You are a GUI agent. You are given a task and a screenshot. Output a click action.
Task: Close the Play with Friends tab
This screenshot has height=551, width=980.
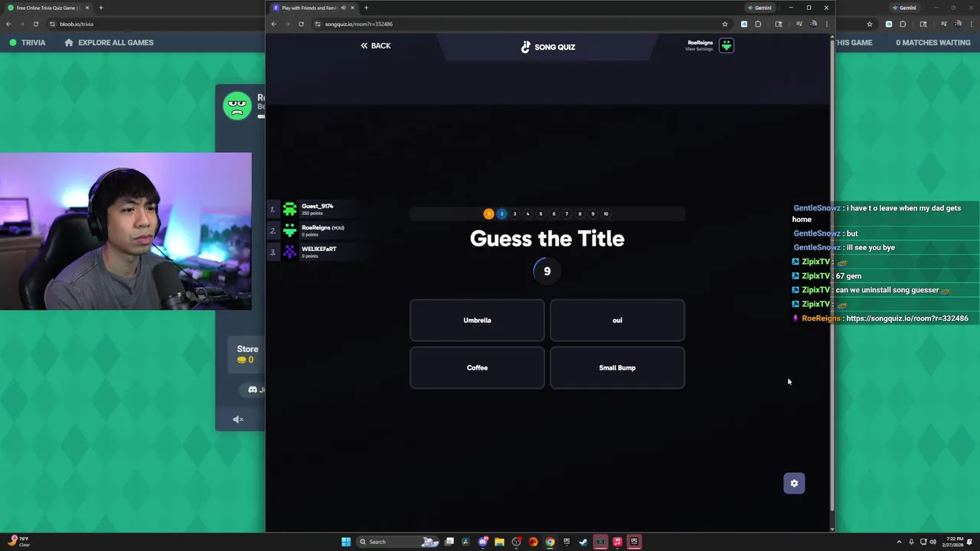click(353, 8)
